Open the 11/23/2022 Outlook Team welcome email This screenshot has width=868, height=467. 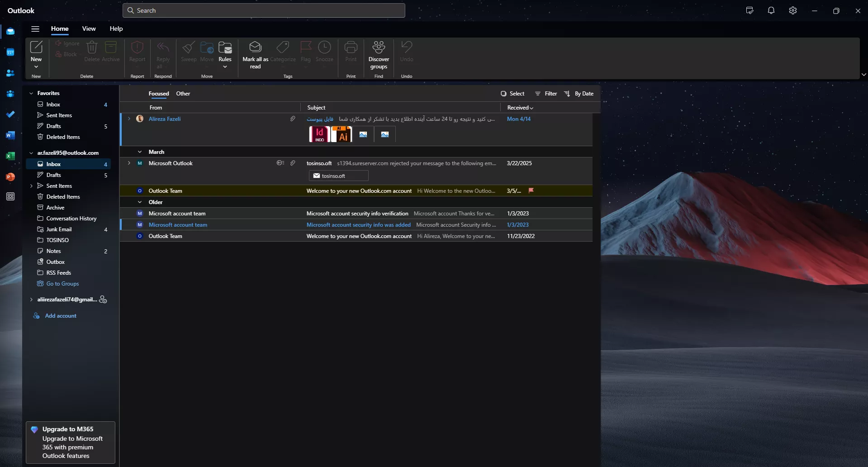click(x=356, y=236)
